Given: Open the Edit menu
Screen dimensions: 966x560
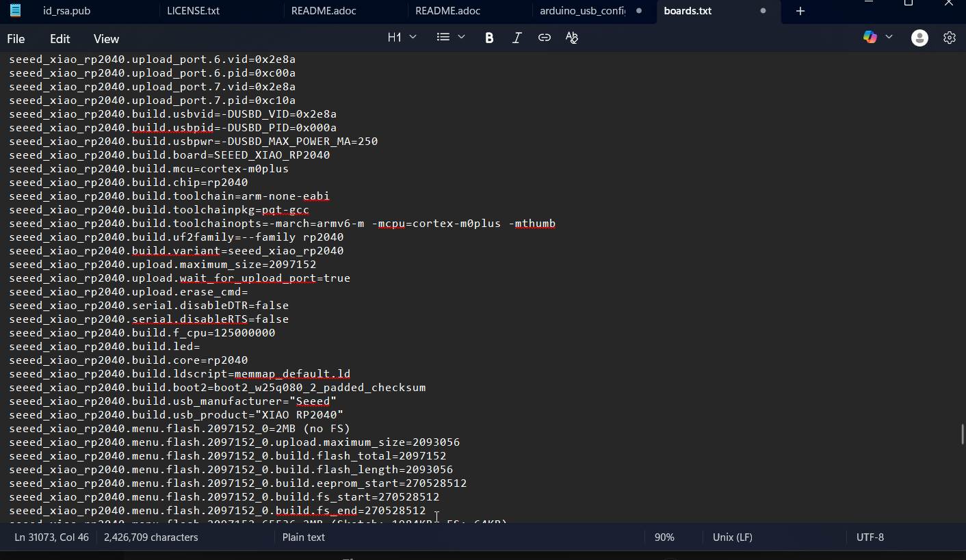Looking at the screenshot, I should pyautogui.click(x=60, y=39).
